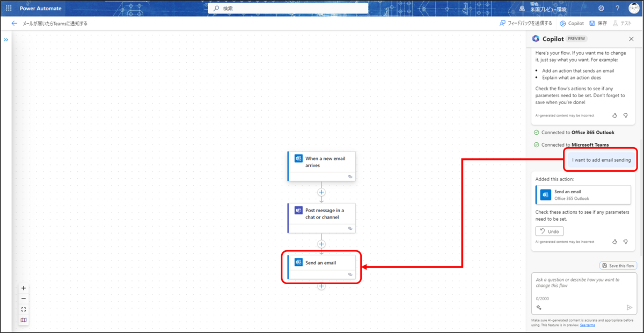Open the help question mark icon
Image resolution: width=644 pixels, height=333 pixels.
click(x=618, y=8)
